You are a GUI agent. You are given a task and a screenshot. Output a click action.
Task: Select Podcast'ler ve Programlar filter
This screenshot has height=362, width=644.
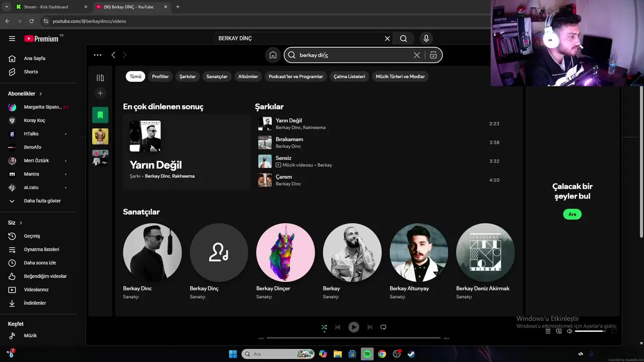pos(296,76)
